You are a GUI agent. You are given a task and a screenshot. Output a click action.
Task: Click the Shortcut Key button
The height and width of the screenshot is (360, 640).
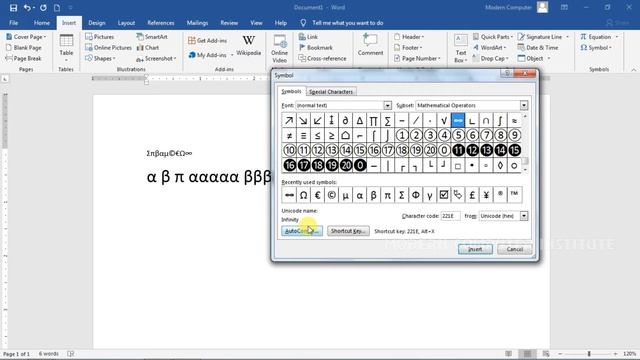coord(348,231)
